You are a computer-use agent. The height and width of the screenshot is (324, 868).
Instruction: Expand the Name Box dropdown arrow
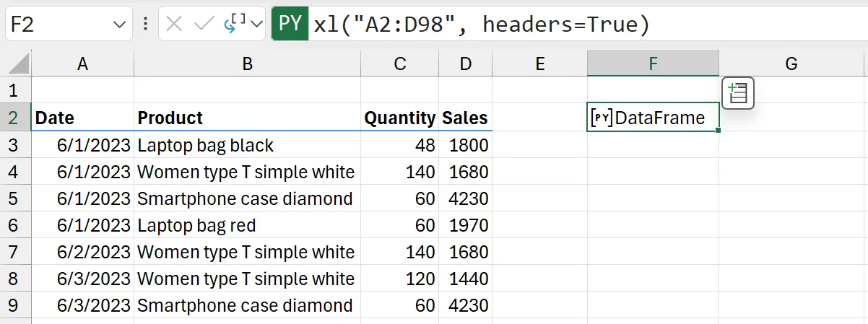tap(120, 25)
